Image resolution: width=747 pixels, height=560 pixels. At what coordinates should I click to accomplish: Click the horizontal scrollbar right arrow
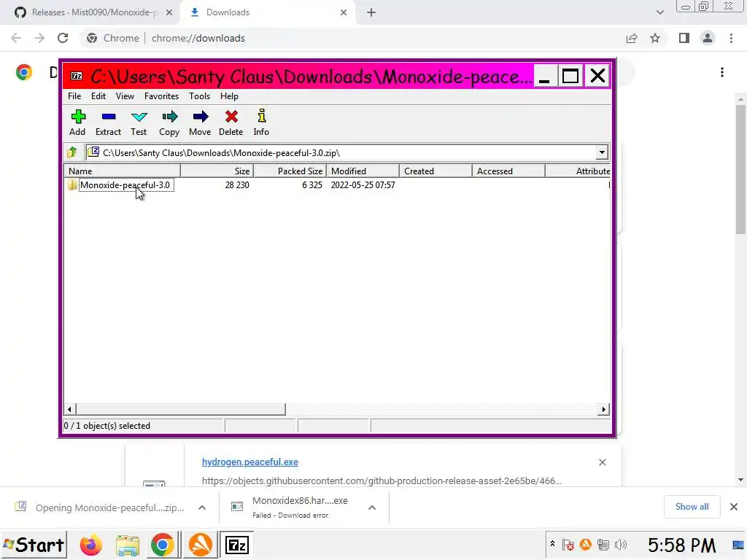pyautogui.click(x=603, y=410)
